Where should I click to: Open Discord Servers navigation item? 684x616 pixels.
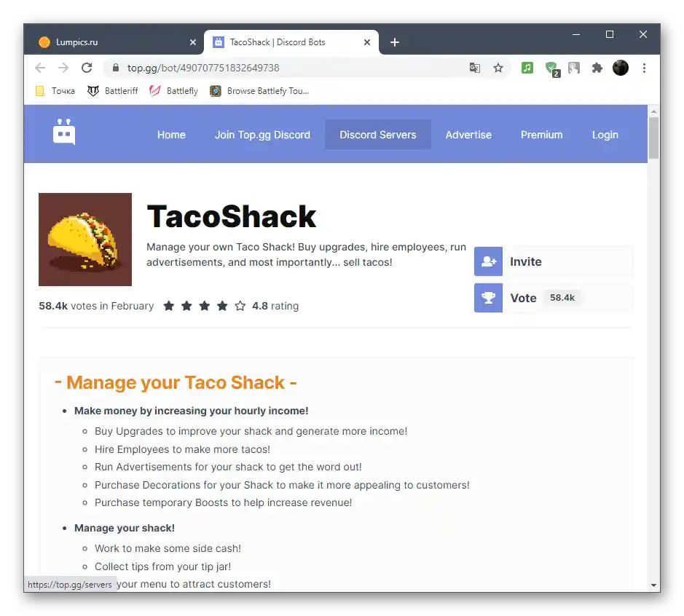click(378, 135)
